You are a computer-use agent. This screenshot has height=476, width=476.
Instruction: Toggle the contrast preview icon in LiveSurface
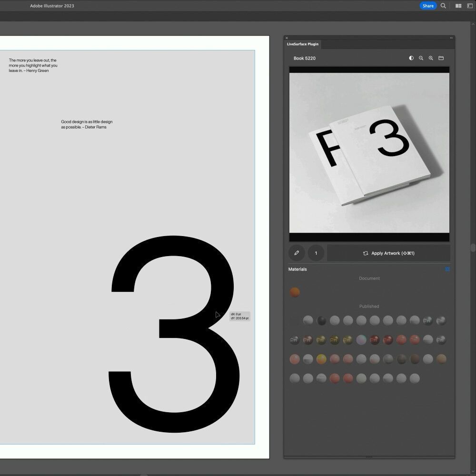[x=411, y=58]
